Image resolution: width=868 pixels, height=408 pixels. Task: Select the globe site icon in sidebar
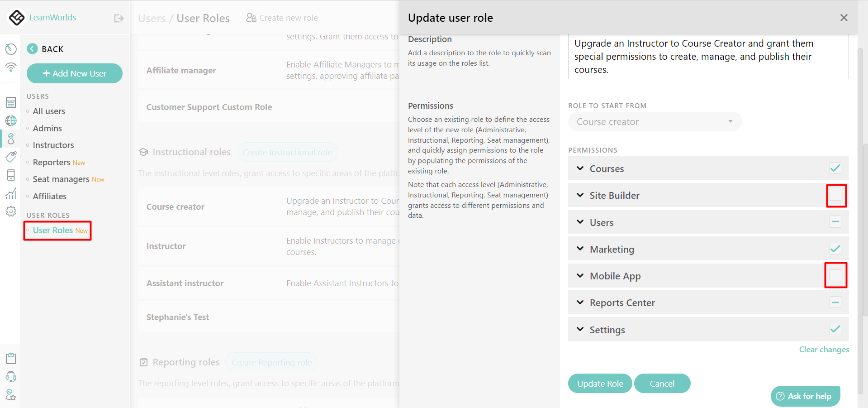(x=11, y=121)
